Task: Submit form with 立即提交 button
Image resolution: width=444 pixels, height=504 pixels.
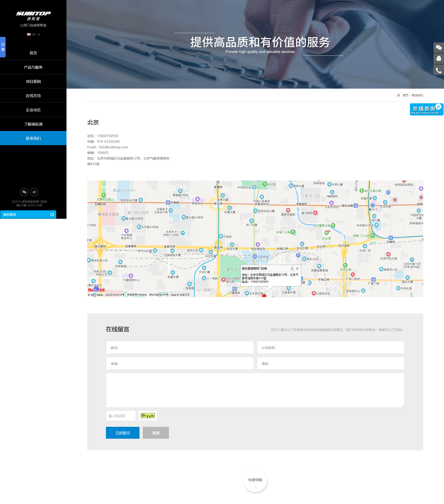Action: pyautogui.click(x=122, y=433)
